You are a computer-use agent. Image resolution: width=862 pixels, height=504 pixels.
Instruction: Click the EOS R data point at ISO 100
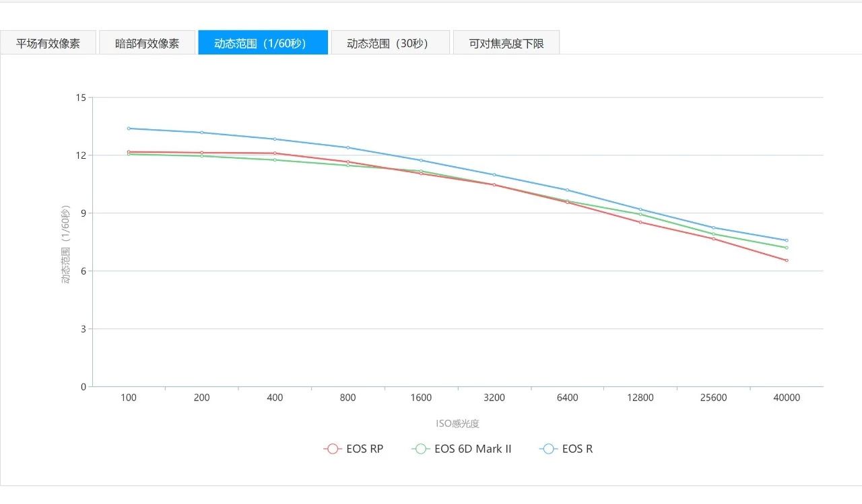coord(129,129)
